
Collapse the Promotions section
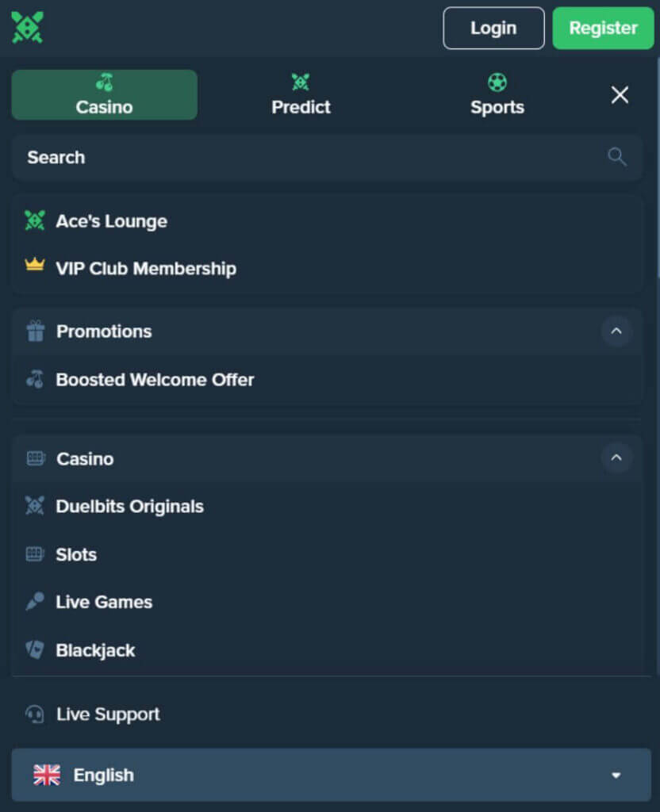pyautogui.click(x=616, y=331)
